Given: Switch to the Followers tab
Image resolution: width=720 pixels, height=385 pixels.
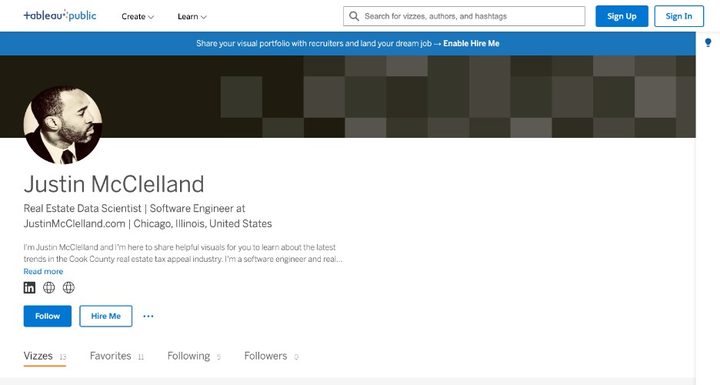Looking at the screenshot, I should click(x=271, y=356).
